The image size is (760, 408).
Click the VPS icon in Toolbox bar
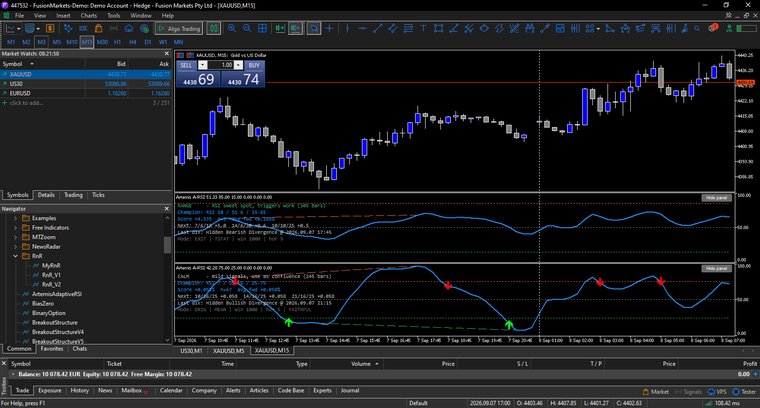point(717,392)
